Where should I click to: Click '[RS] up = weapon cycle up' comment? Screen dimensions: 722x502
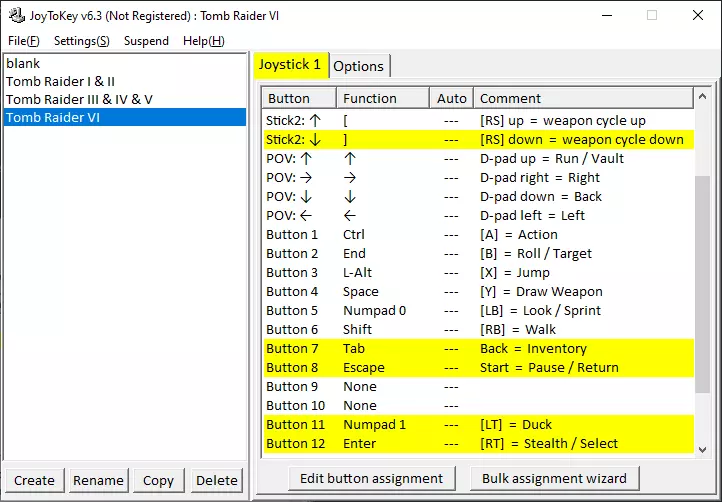click(x=563, y=121)
